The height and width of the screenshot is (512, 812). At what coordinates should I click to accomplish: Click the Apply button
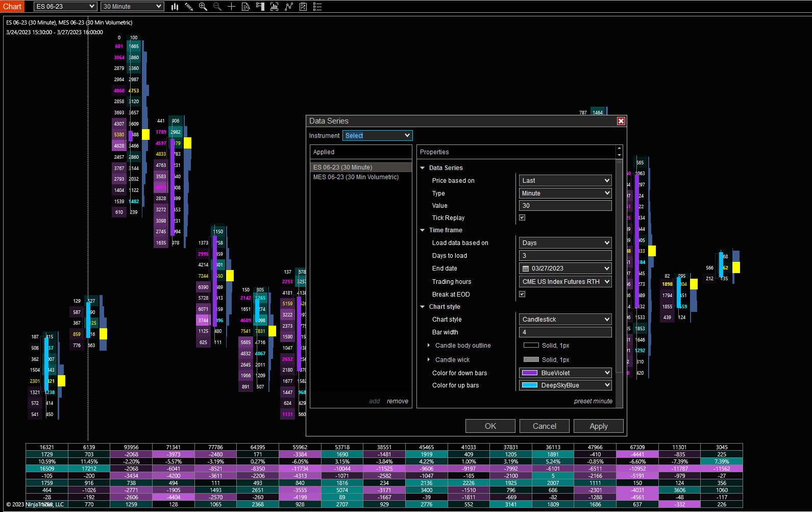(x=598, y=426)
